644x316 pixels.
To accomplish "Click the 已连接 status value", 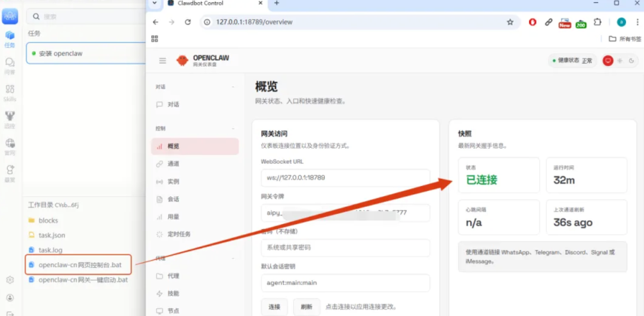I will 482,180.
